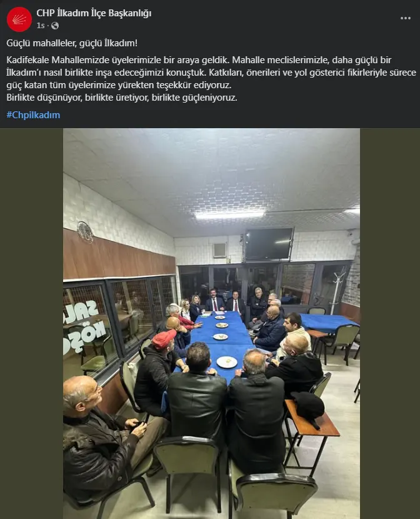Open the #Chpilkadım hashtag
Viewport: 420px width, 519px height.
pos(33,115)
